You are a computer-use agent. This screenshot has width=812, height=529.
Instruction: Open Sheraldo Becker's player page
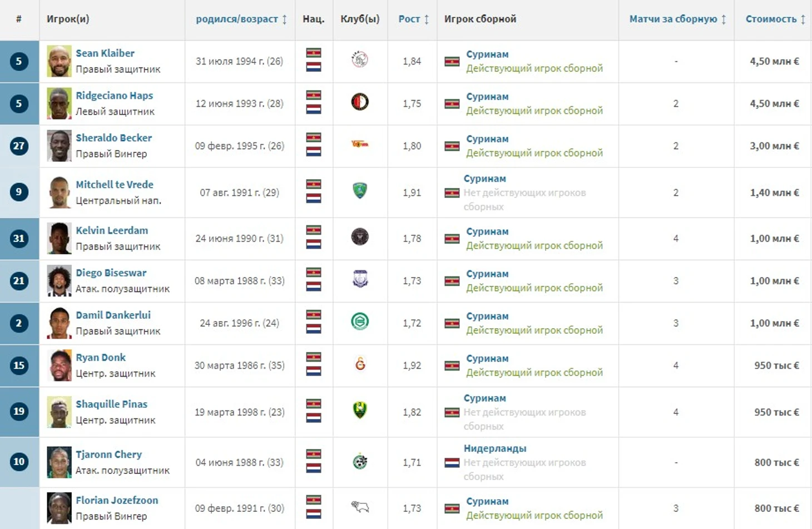click(113, 138)
